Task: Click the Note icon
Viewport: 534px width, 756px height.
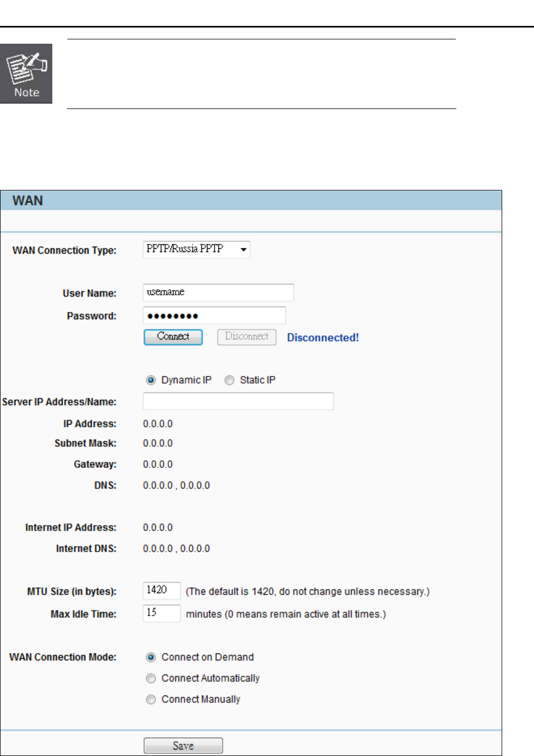Action: tap(26, 73)
